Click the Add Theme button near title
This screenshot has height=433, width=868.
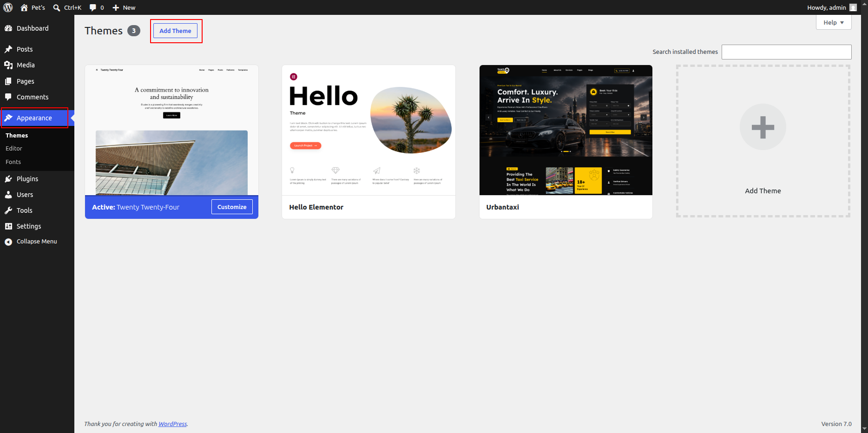click(x=175, y=31)
